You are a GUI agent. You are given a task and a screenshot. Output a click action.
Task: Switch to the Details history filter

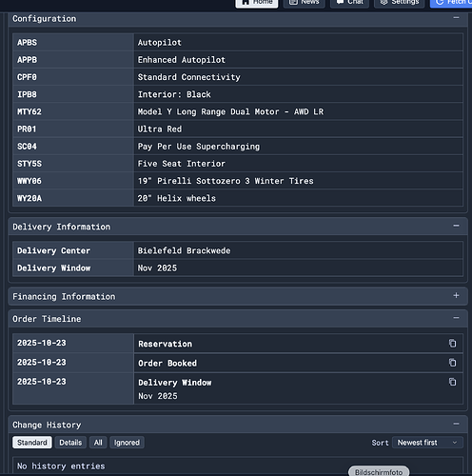(70, 443)
